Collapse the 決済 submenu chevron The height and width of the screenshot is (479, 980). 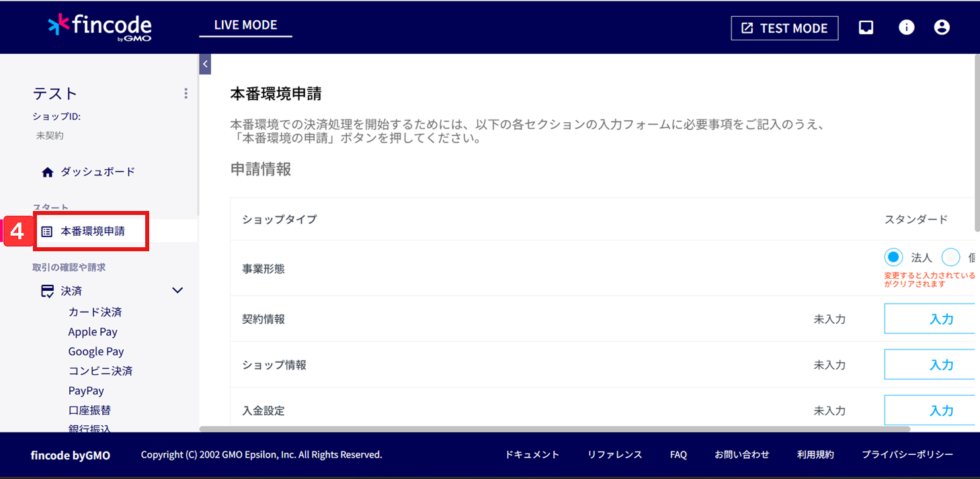pyautogui.click(x=177, y=291)
